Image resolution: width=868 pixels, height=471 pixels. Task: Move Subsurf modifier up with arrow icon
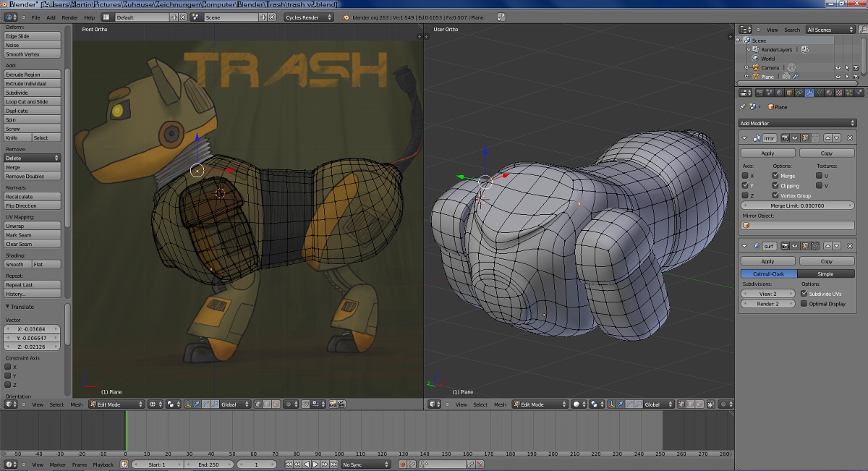pyautogui.click(x=828, y=246)
